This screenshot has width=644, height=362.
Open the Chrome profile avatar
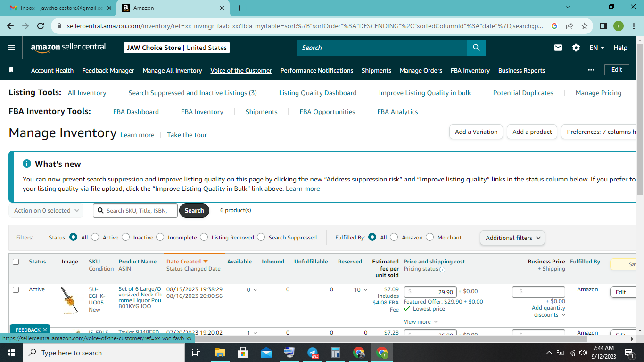(x=619, y=26)
